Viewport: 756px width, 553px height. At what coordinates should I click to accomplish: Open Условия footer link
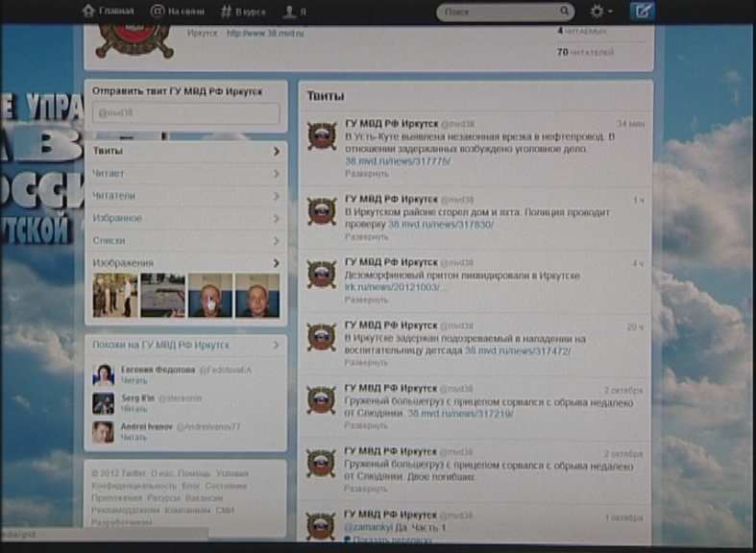pyautogui.click(x=232, y=473)
